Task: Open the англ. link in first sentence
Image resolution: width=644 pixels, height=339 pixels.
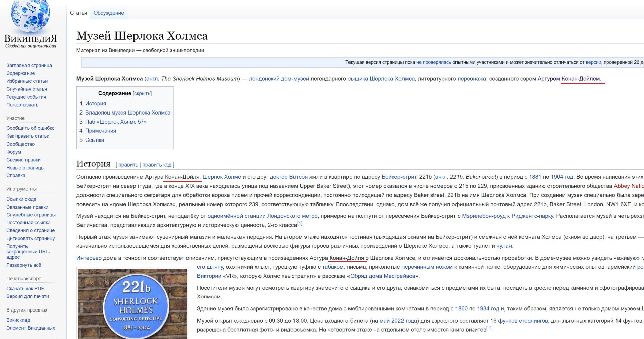Action: point(152,79)
